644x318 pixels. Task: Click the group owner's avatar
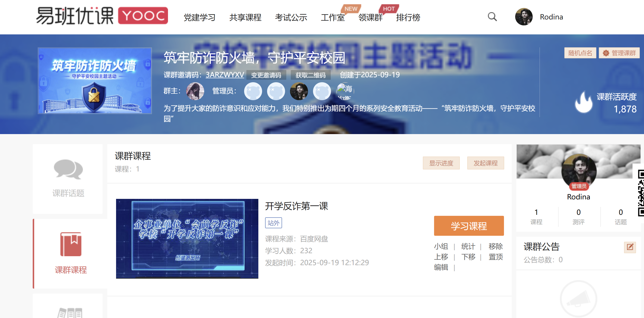(195, 91)
